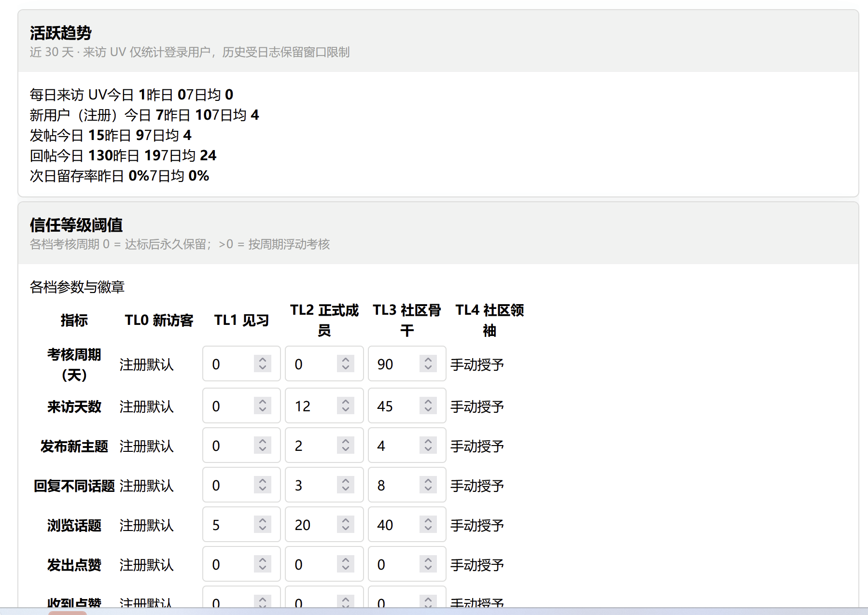Decrease TL2 来访天数 value with down arrow
This screenshot has width=868, height=615.
click(345, 410)
